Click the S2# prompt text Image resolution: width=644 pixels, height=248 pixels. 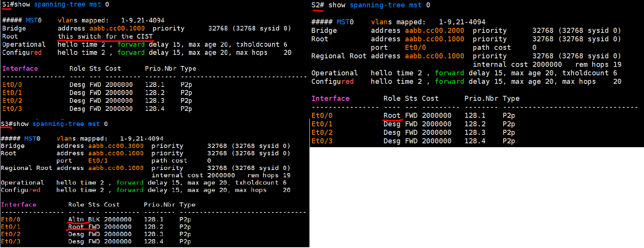[x=318, y=5]
